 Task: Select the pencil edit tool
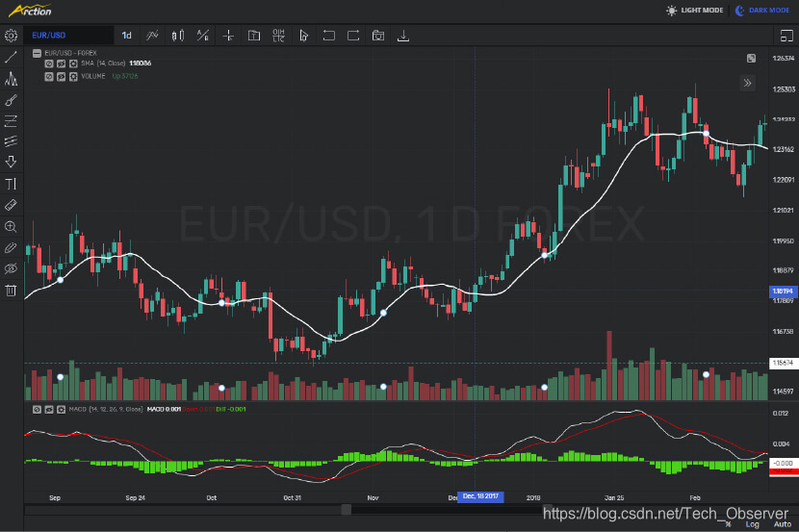coord(11,248)
